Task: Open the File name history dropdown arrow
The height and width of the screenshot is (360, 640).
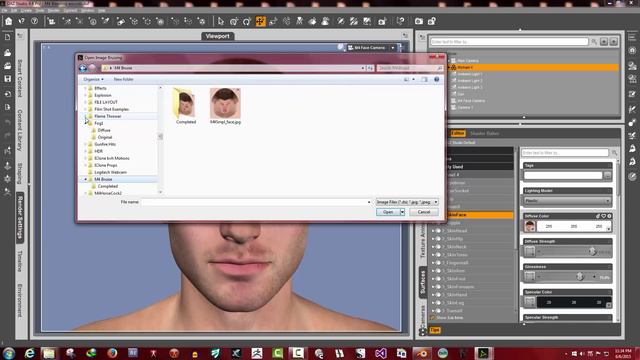Action: pos(369,202)
